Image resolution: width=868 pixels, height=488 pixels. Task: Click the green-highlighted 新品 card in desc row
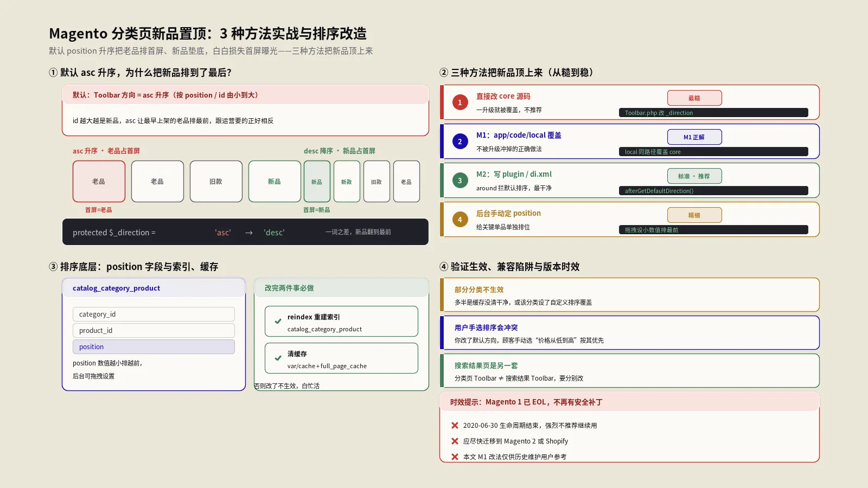pyautogui.click(x=317, y=182)
